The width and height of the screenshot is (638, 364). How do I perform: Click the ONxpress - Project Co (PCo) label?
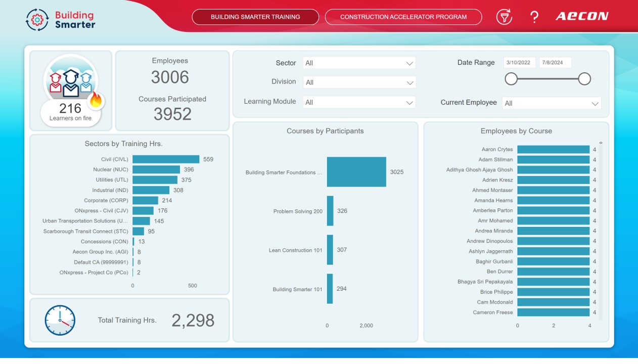[94, 272]
